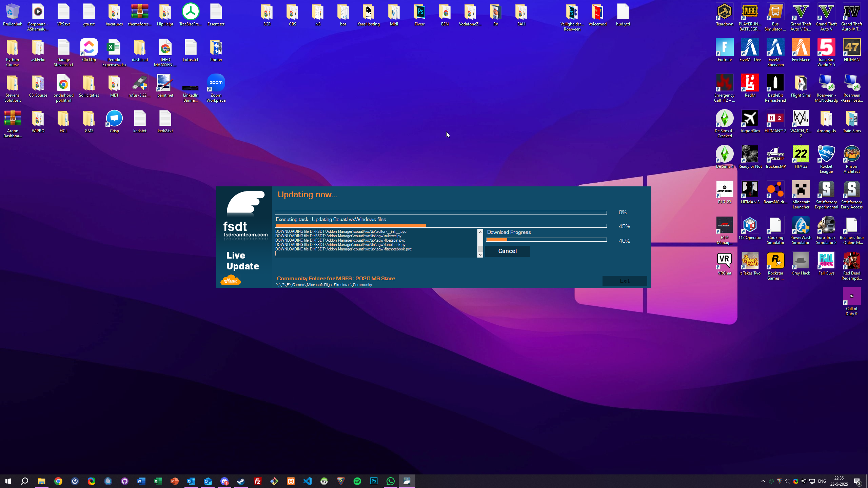Screen dimensions: 868x488
Task: Open the Minecraft Launcher icon
Action: pos(801,190)
